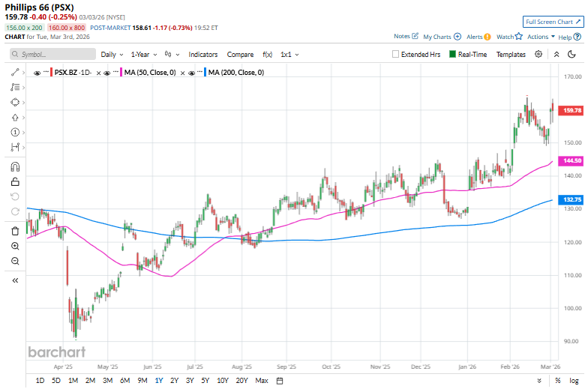Enable the magnet snap tool
This screenshot has height=392, width=585.
point(15,166)
